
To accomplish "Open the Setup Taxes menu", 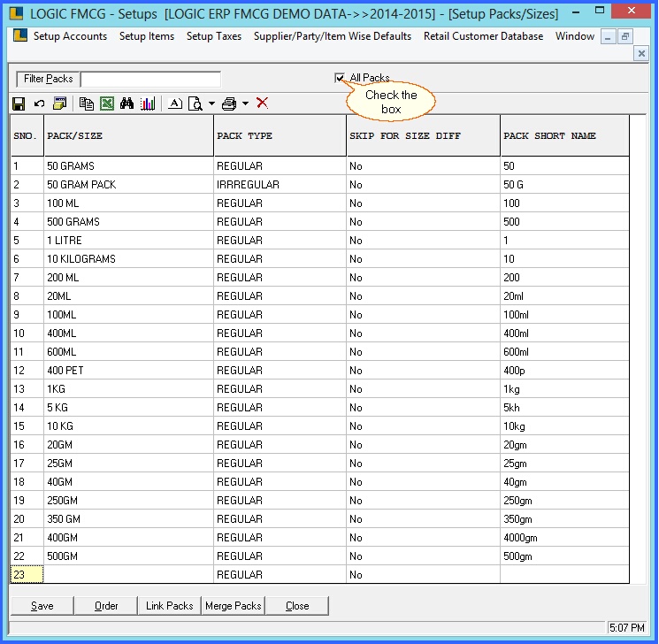I will (214, 36).
